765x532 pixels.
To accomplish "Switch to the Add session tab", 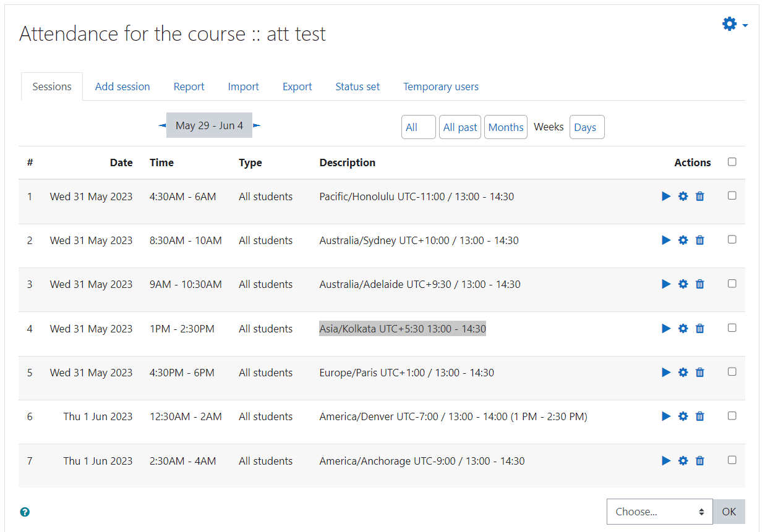I will pyautogui.click(x=122, y=86).
